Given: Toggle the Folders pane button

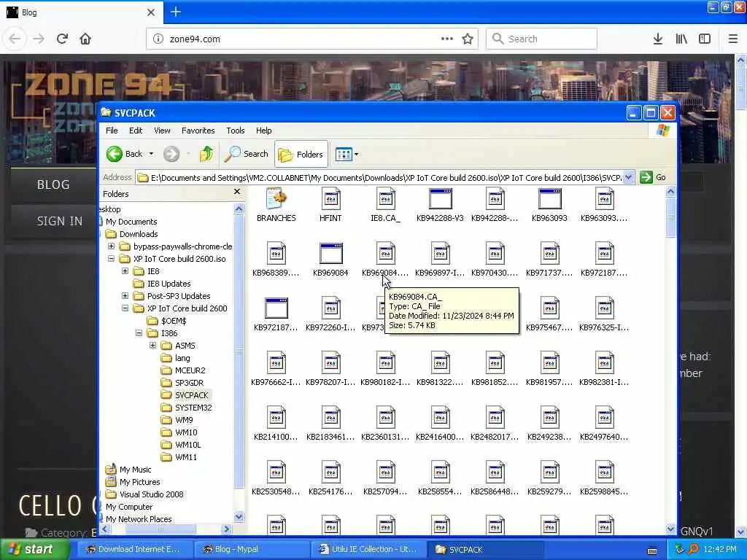Looking at the screenshot, I should tap(301, 155).
